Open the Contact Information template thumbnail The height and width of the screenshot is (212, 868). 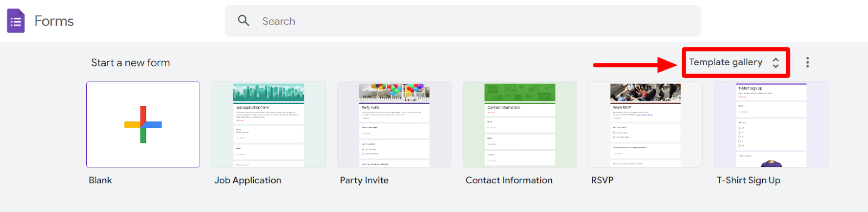coord(520,124)
